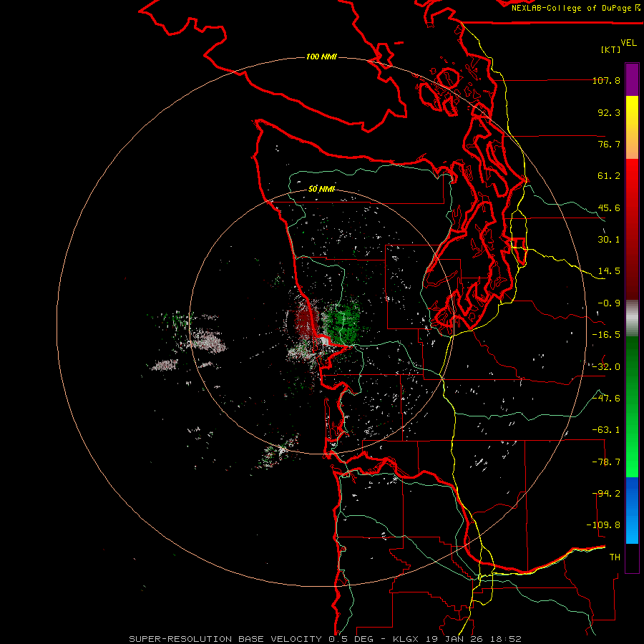Click the large green velocity patch near the radar
The image size is (644, 644).
343,323
